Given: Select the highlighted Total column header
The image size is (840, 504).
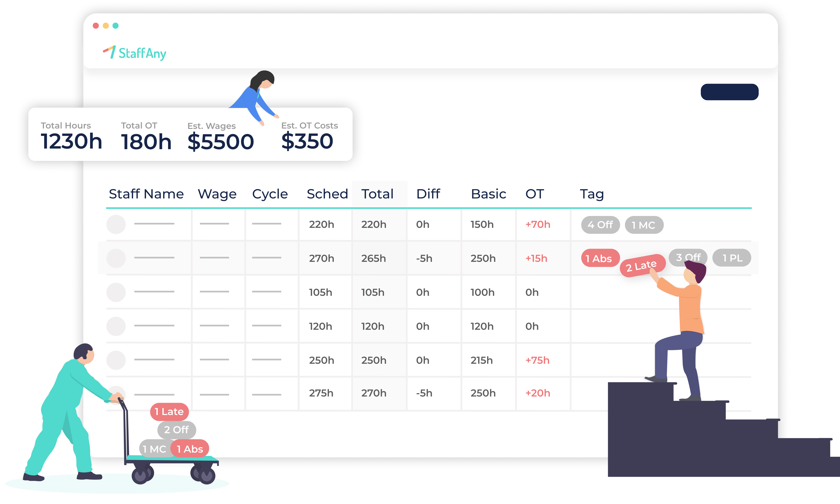Looking at the screenshot, I should tap(377, 194).
